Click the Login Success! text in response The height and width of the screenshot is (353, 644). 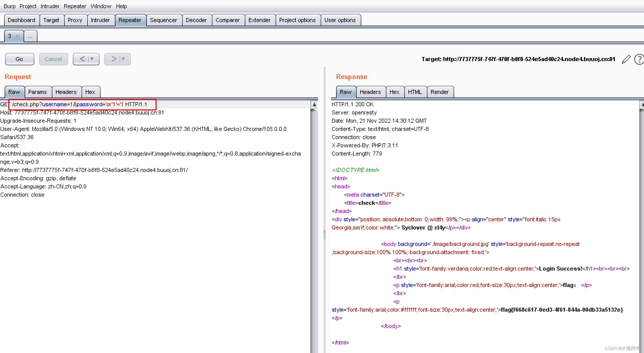click(561, 269)
